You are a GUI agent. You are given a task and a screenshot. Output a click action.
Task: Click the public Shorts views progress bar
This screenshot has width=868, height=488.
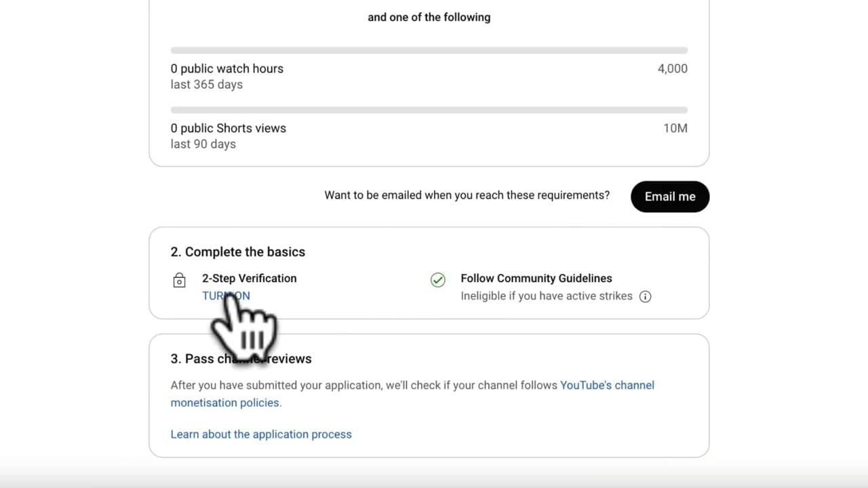[x=429, y=109]
